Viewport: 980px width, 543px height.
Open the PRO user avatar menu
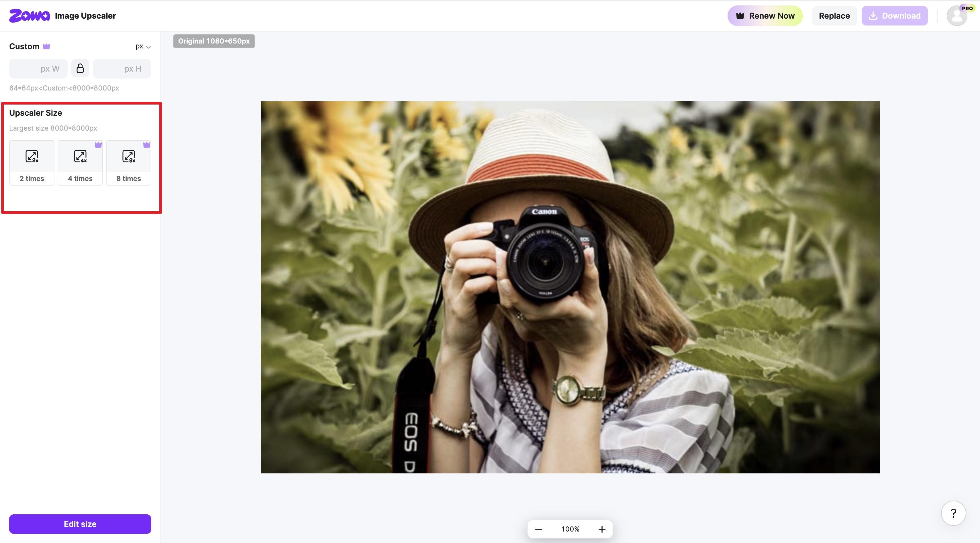pos(957,15)
